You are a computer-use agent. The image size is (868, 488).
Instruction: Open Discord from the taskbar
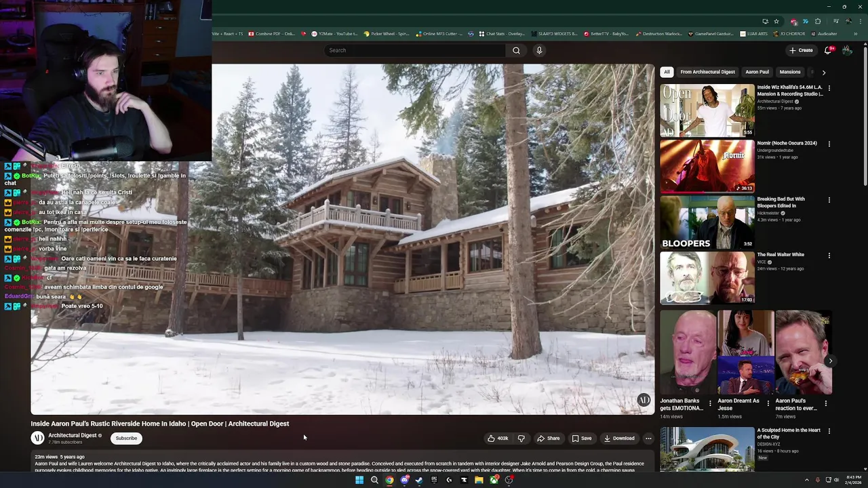404,480
